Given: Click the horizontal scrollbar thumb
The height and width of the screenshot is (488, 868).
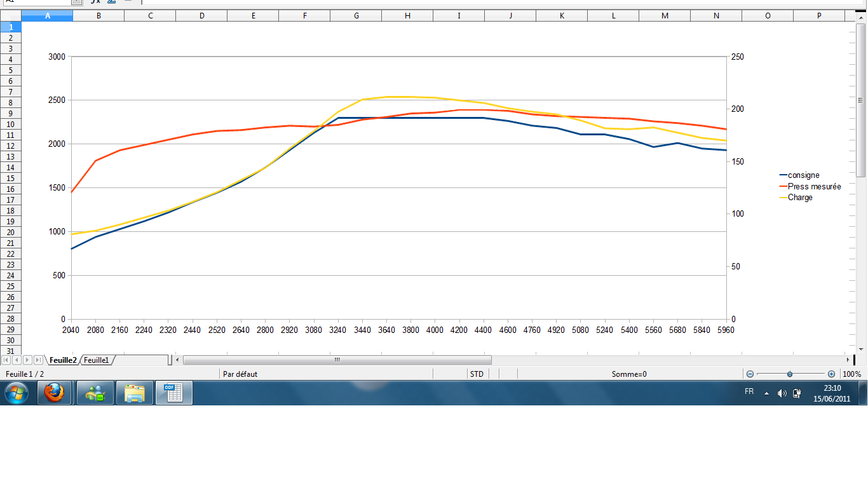Looking at the screenshot, I should (x=337, y=360).
